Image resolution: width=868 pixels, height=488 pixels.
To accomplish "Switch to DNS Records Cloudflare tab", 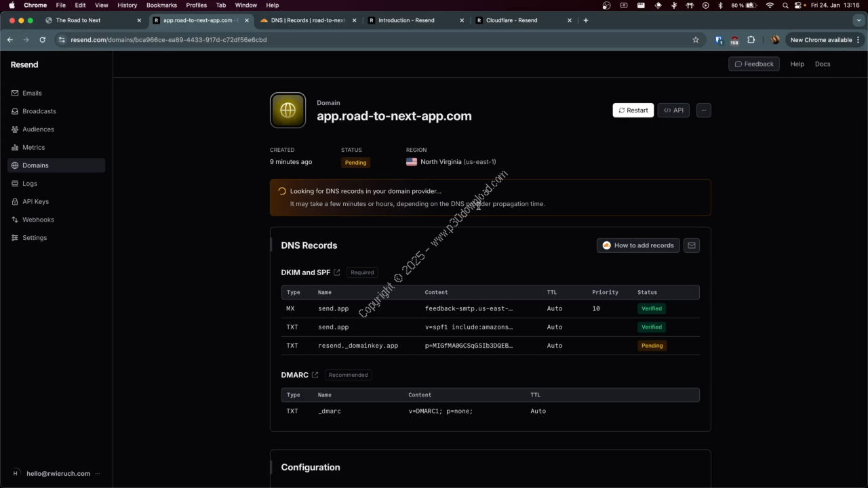I will 308,20.
